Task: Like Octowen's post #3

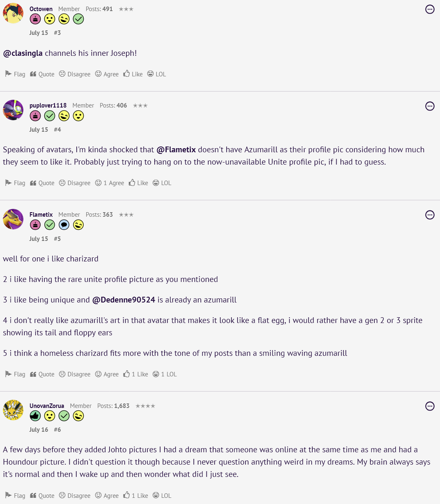Action: (x=133, y=74)
